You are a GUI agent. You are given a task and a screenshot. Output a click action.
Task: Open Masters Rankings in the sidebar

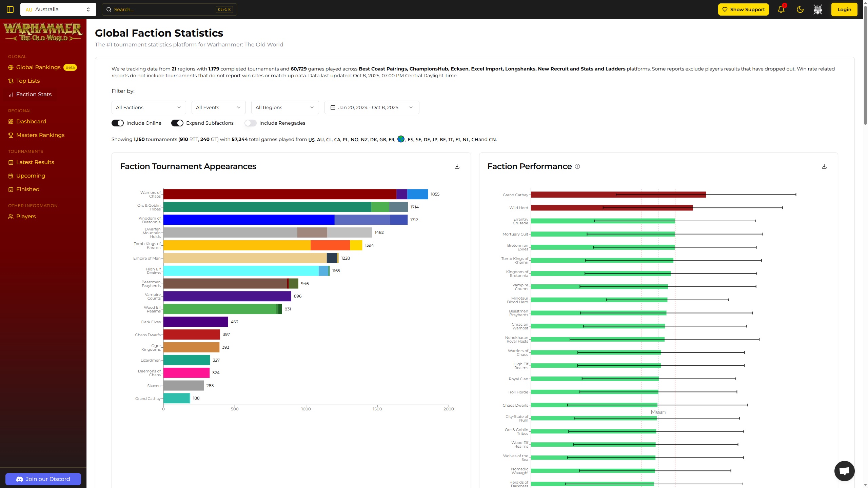(40, 135)
